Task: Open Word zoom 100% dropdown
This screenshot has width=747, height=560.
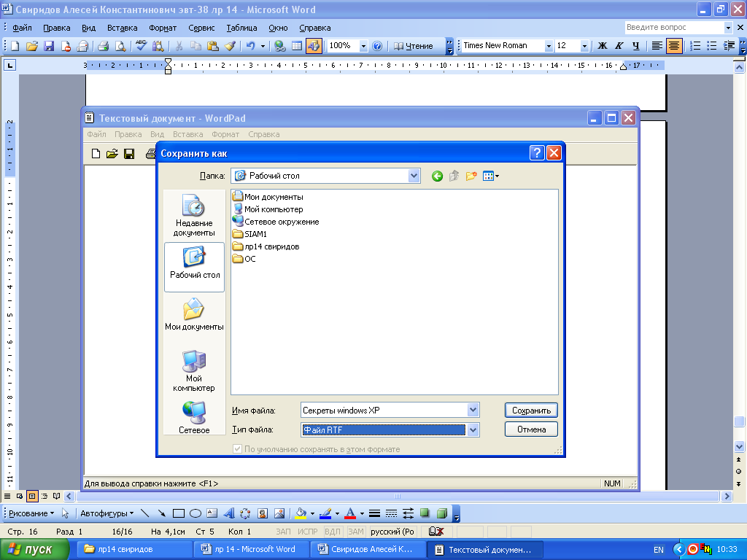Action: (363, 46)
